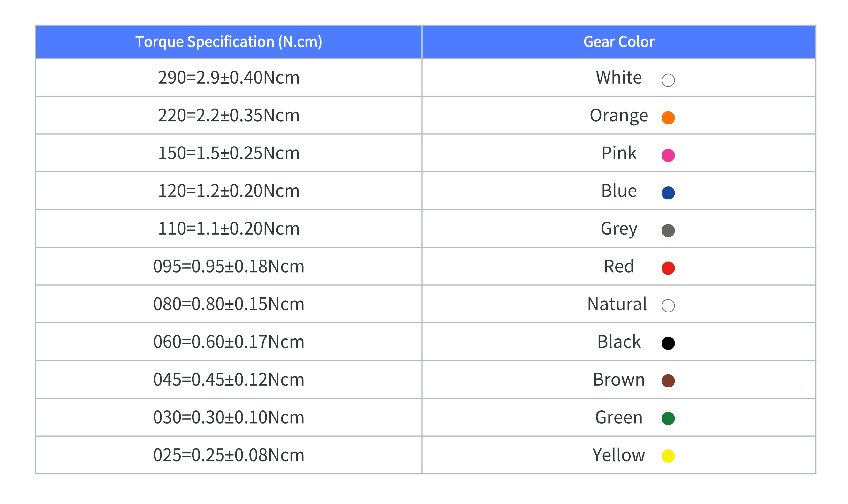The height and width of the screenshot is (504, 848).
Task: Select the grey color circle
Action: tap(668, 230)
